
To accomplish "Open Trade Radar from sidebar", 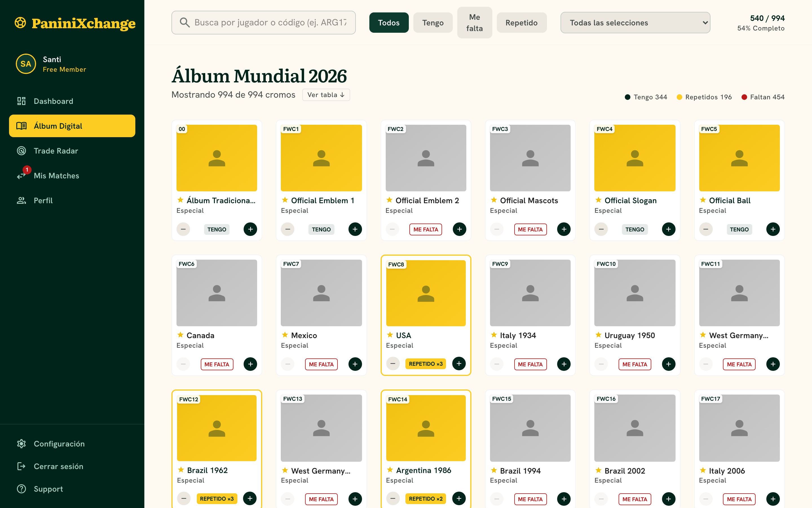I will (x=72, y=151).
